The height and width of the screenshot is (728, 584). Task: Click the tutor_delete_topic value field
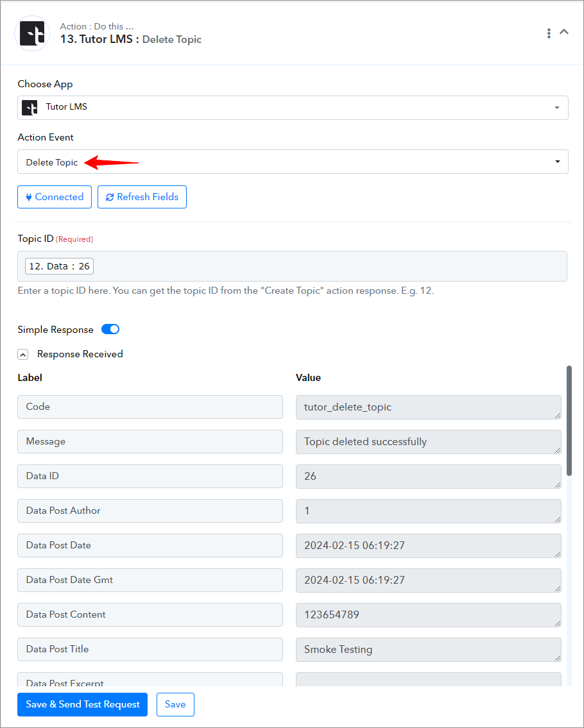428,407
